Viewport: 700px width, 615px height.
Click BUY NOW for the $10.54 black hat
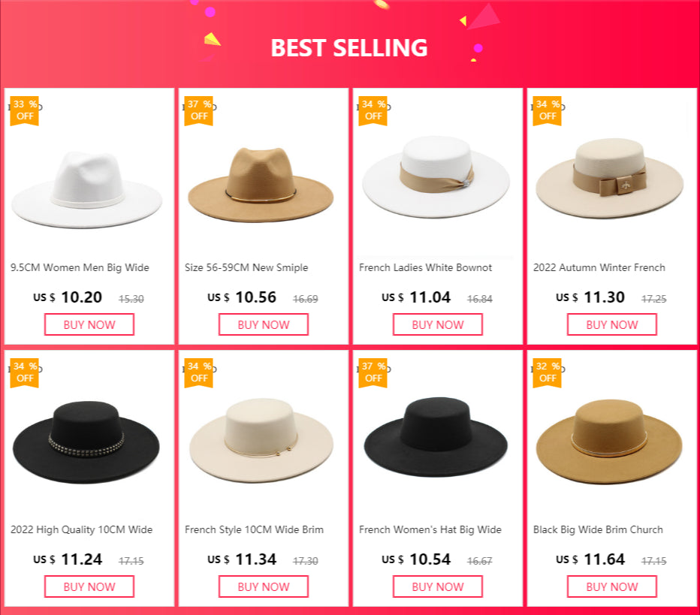point(437,586)
